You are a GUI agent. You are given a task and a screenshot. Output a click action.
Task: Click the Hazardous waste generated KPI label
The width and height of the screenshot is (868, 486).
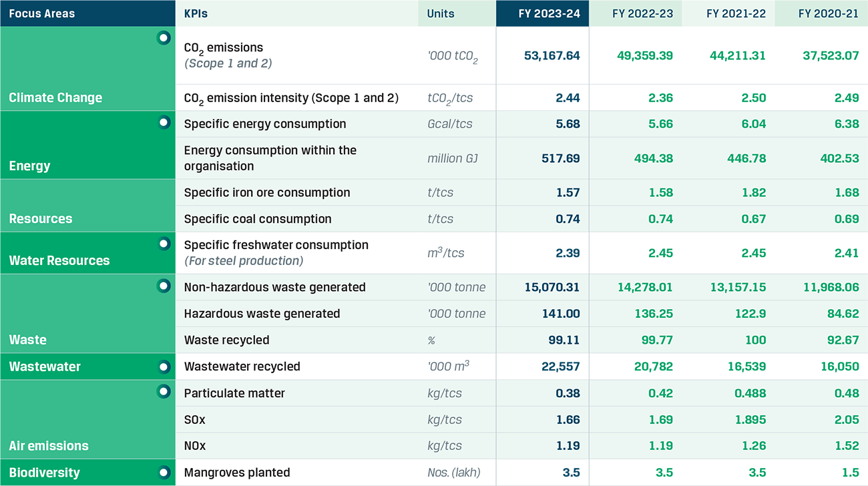click(262, 314)
